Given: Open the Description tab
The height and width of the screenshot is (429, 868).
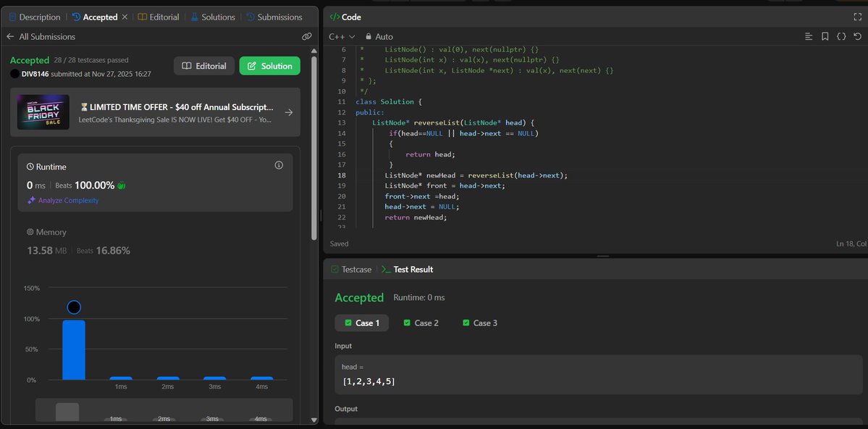Looking at the screenshot, I should [34, 17].
